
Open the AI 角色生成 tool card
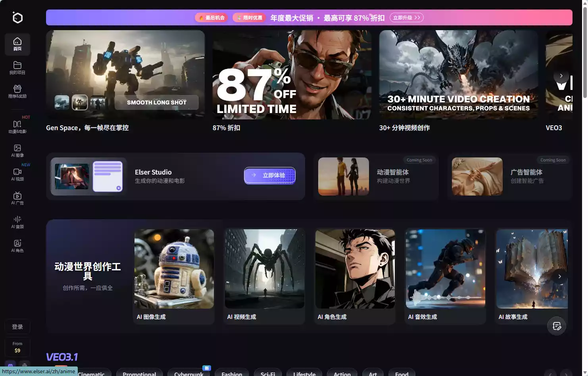(355, 276)
